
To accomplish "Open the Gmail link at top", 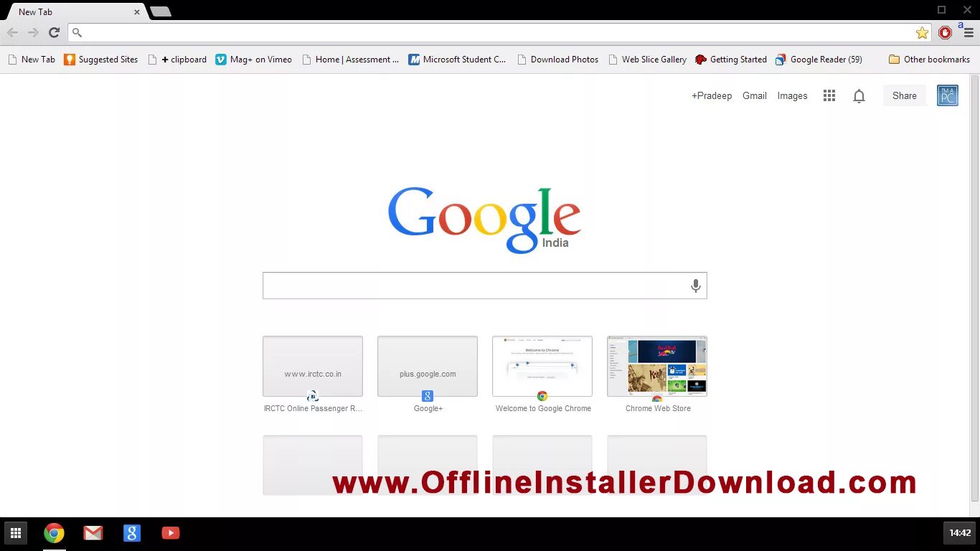I will (x=755, y=95).
